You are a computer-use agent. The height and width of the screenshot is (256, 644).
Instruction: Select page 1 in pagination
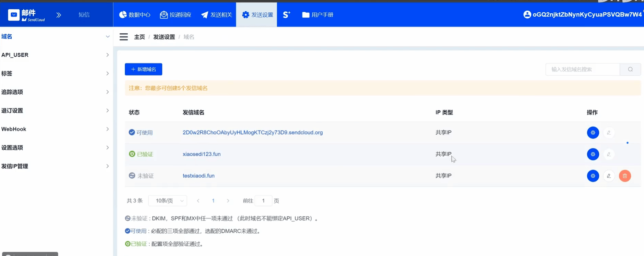coord(213,201)
